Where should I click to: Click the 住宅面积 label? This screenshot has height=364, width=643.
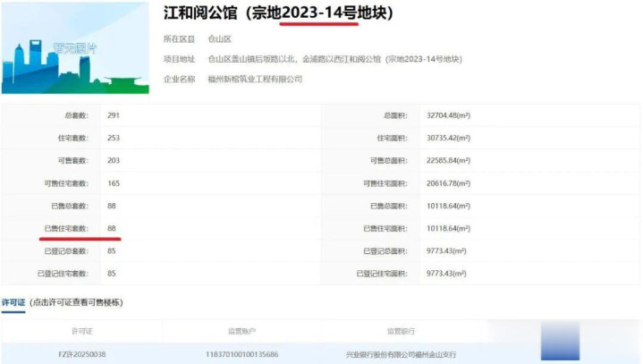(393, 138)
